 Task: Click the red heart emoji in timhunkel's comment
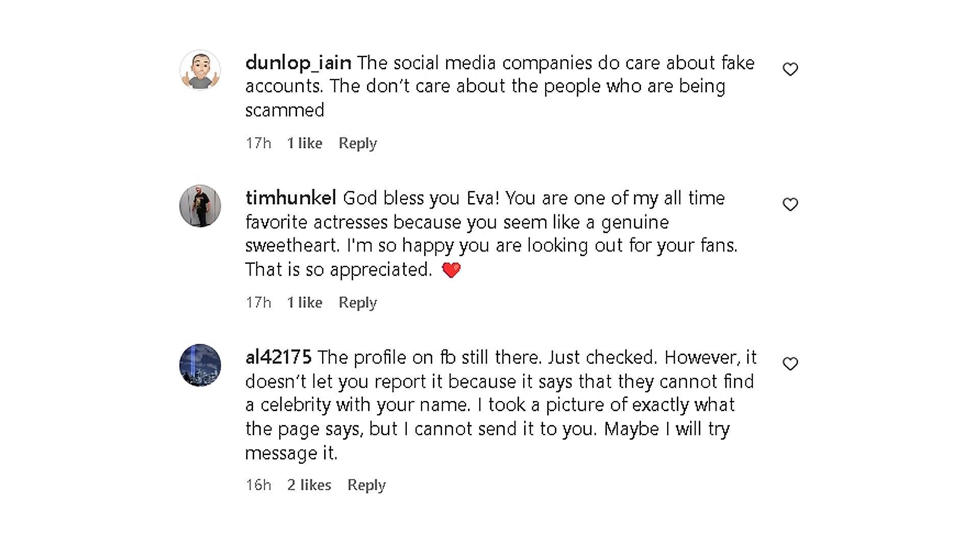pyautogui.click(x=451, y=270)
